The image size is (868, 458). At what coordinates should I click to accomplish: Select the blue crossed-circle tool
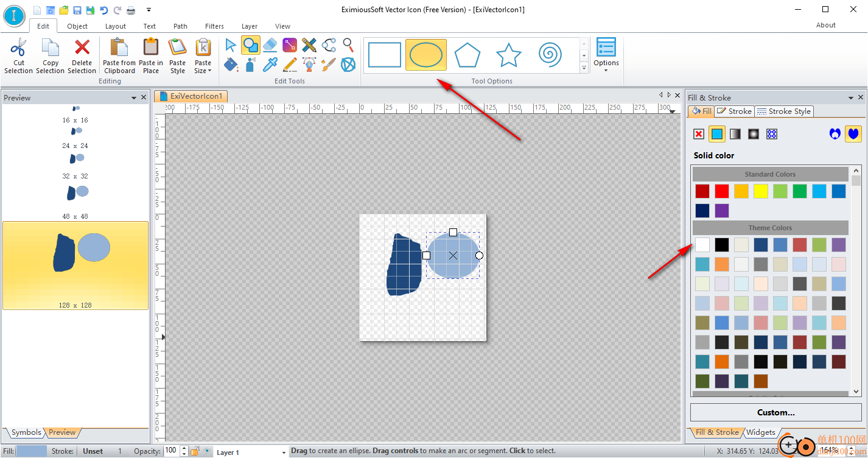(348, 64)
